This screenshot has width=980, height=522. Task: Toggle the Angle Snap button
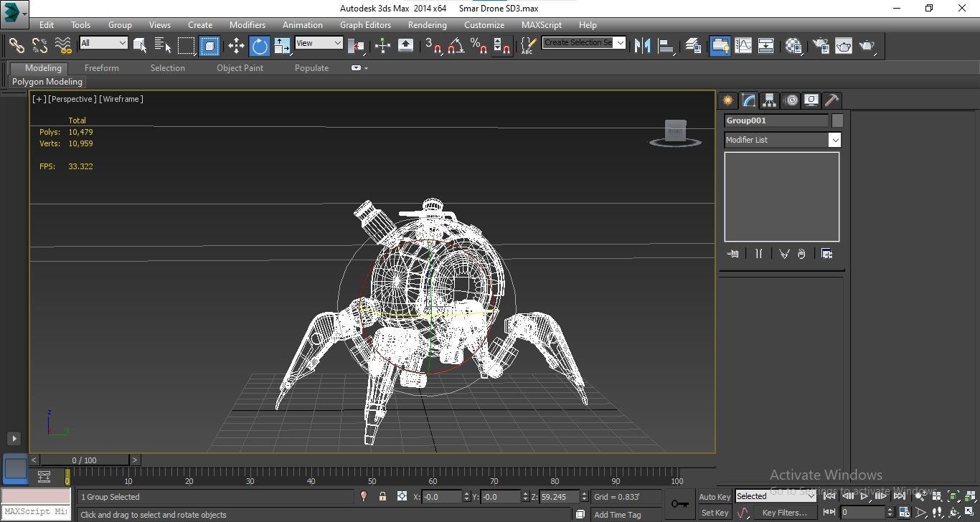coord(456,45)
